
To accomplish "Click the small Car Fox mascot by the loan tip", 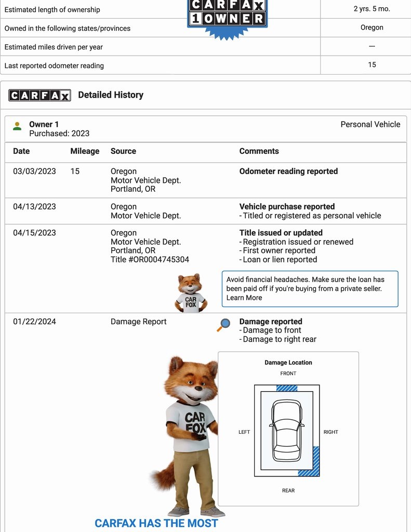I will 191,293.
